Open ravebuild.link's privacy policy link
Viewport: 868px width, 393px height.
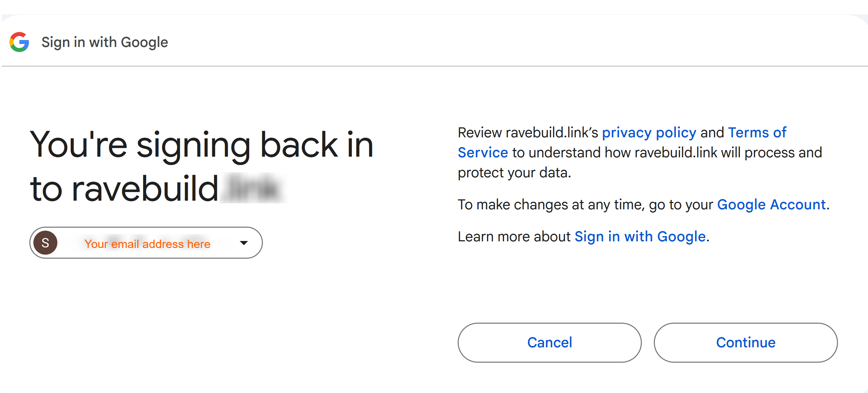[x=649, y=132]
